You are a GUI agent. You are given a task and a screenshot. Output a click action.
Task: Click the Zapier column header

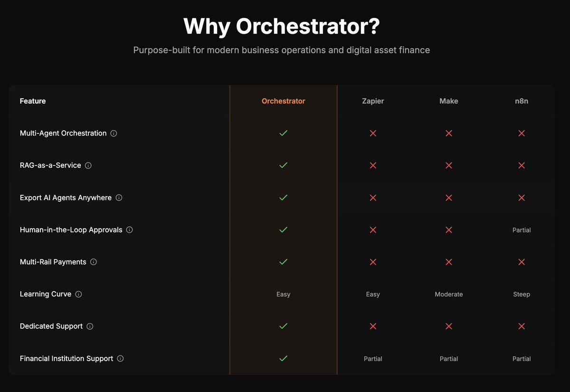(373, 101)
